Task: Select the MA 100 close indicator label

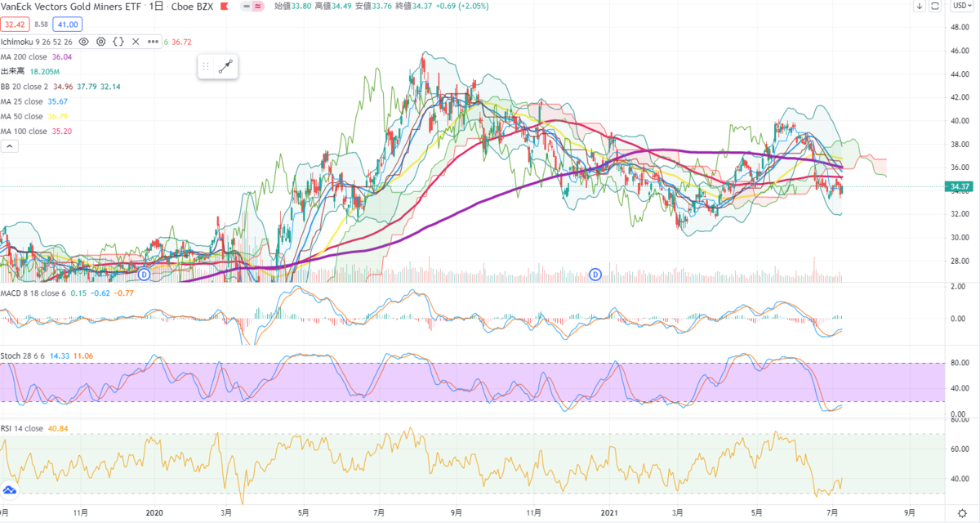Action: coord(24,131)
